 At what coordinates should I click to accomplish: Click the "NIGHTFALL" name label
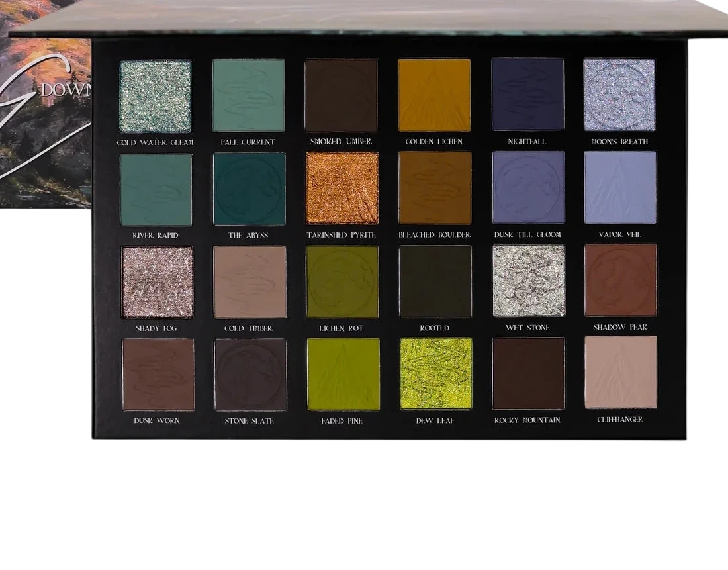point(527,142)
